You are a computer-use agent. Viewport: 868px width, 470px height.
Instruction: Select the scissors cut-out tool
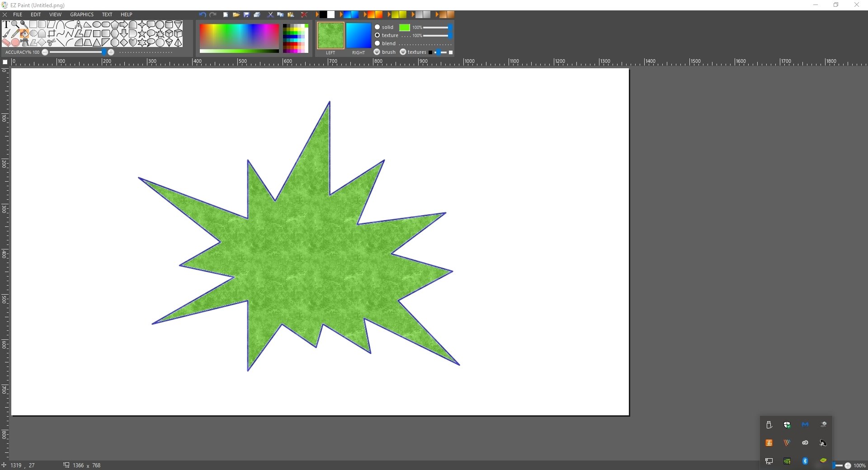pos(51,42)
